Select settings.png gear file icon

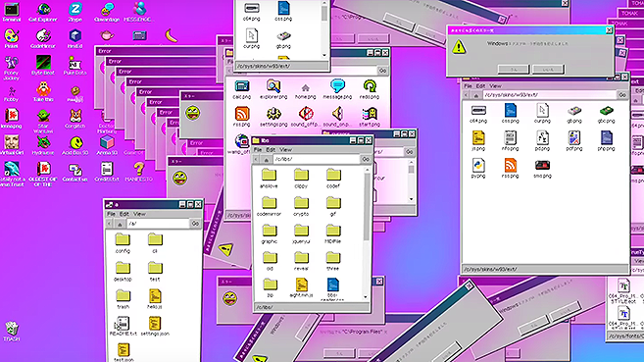(273, 117)
